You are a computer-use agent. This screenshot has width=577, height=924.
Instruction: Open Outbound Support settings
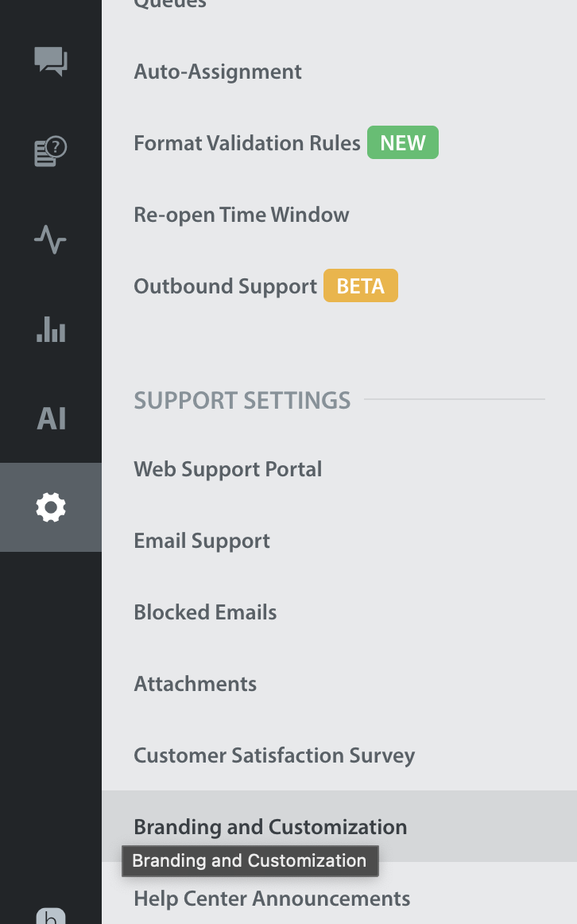click(x=225, y=286)
